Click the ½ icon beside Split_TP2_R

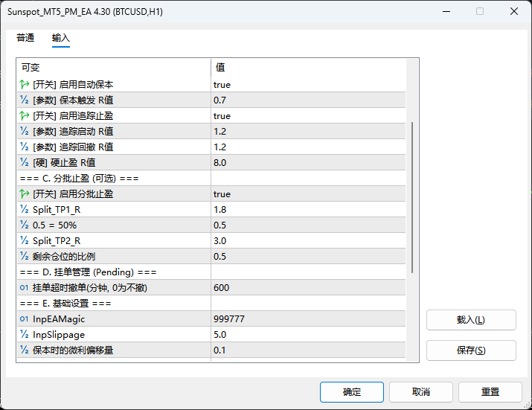pyautogui.click(x=25, y=240)
